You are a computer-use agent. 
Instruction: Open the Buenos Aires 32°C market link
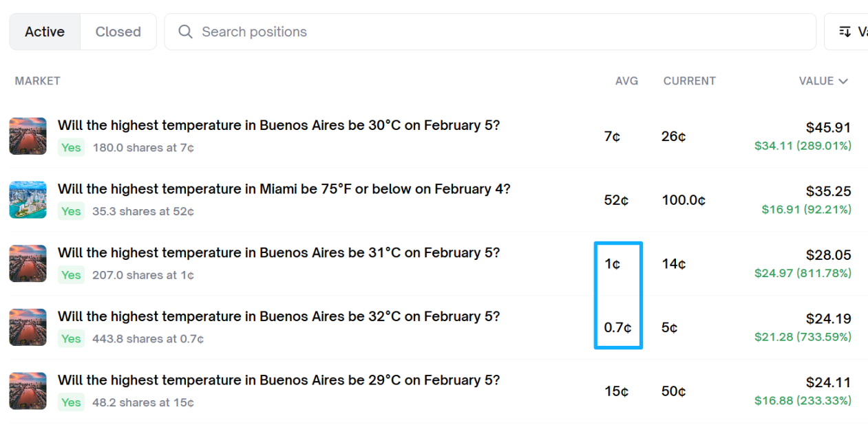(x=278, y=316)
